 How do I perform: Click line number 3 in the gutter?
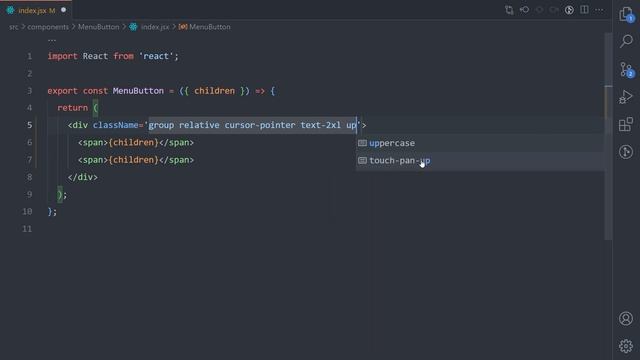29,91
